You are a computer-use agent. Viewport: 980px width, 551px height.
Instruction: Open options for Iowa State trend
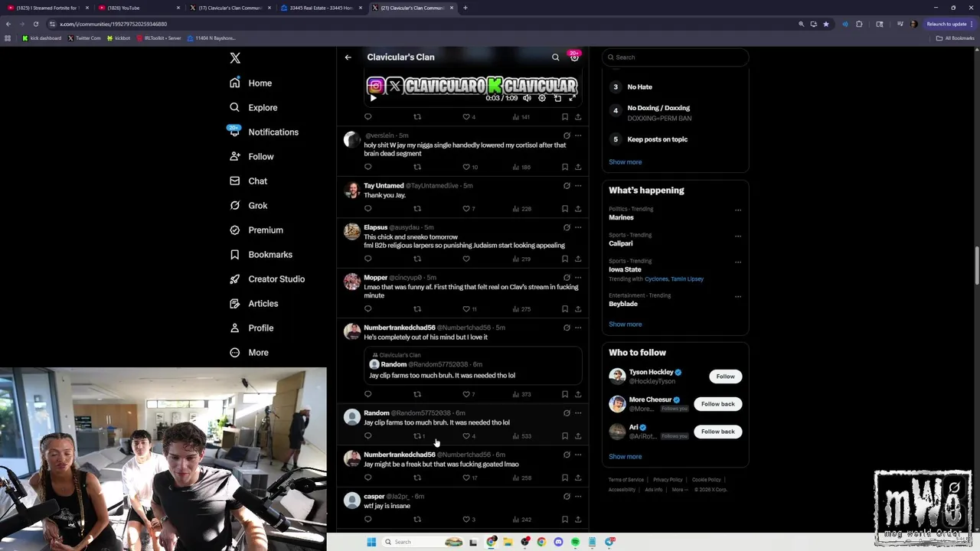[x=738, y=262]
